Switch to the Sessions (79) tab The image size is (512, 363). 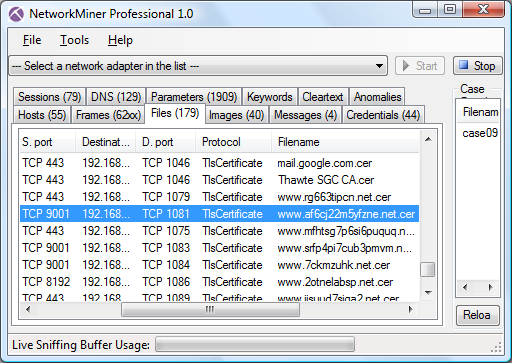pos(49,97)
